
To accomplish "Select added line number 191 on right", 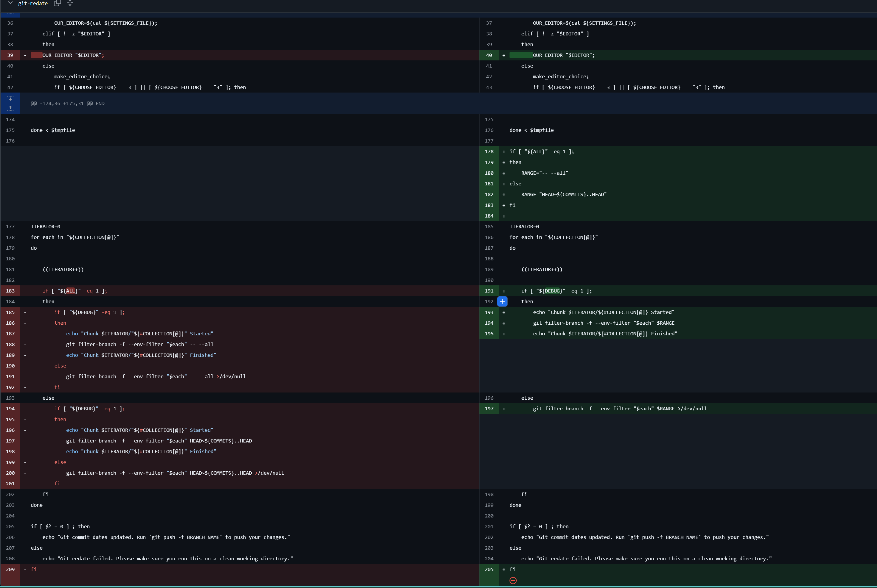I will pos(489,291).
